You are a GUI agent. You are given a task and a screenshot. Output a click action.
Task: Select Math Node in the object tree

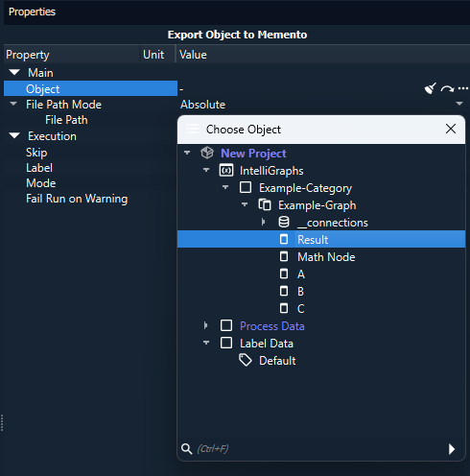[326, 257]
